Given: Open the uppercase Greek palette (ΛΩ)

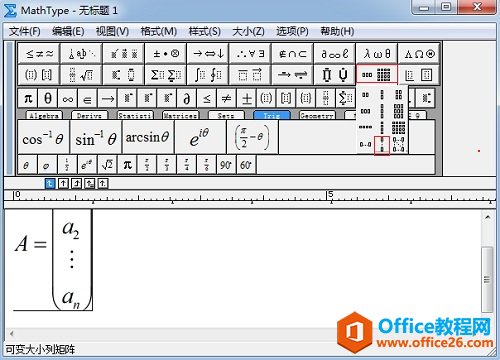Looking at the screenshot, I should pos(419,53).
